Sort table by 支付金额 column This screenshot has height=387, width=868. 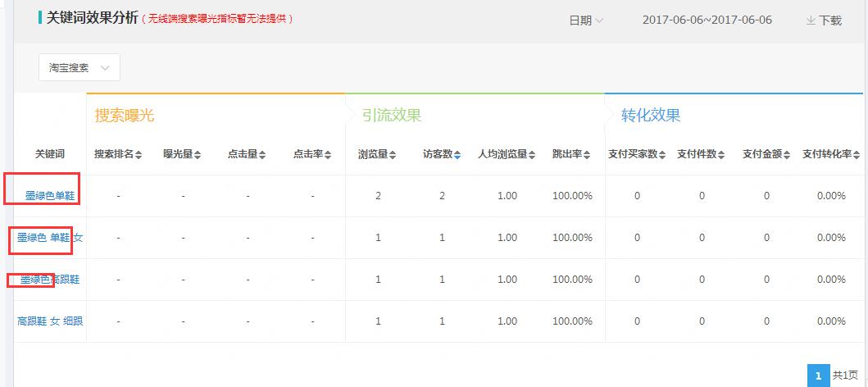coord(787,154)
